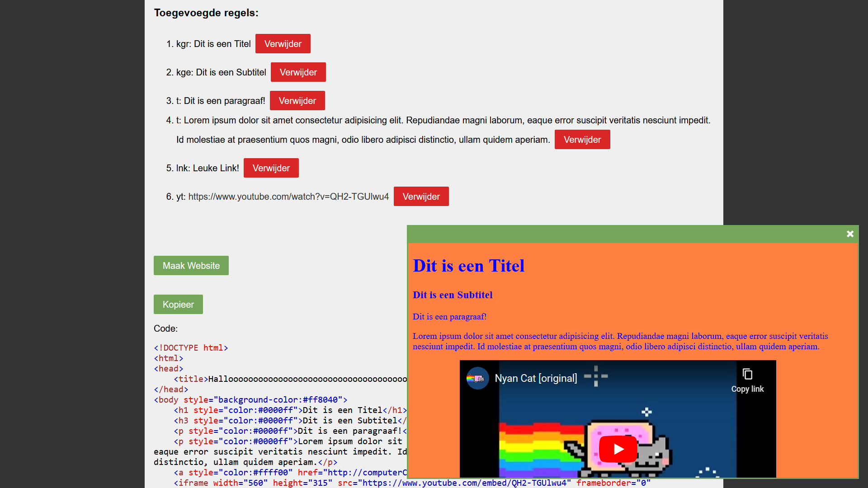Image resolution: width=868 pixels, height=488 pixels.
Task: Click the Verwijder button next to kgr title
Action: pos(283,43)
